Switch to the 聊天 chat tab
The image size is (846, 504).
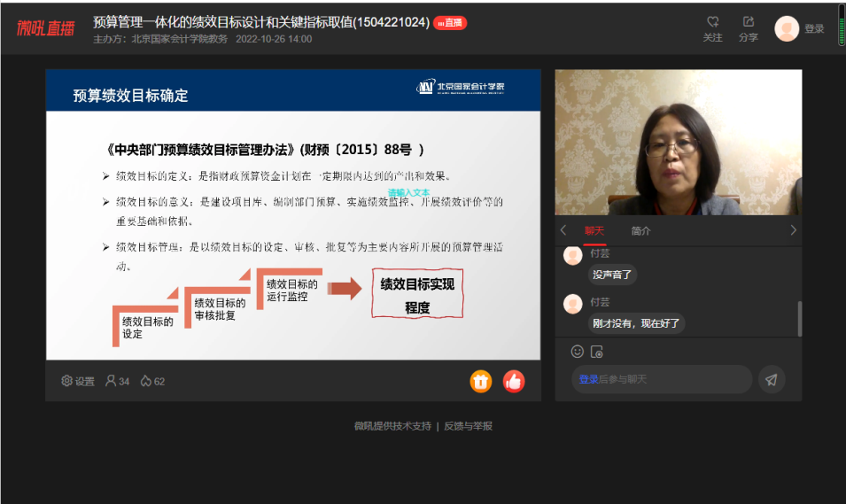594,230
